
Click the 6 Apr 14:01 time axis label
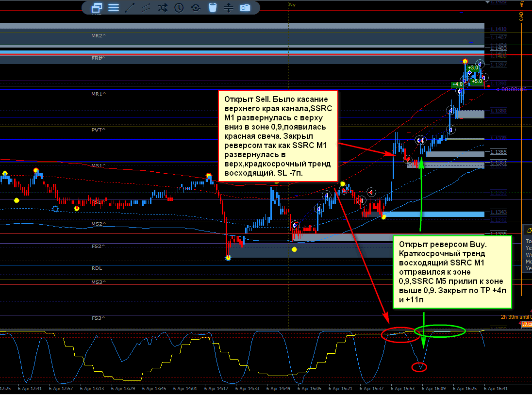click(185, 389)
